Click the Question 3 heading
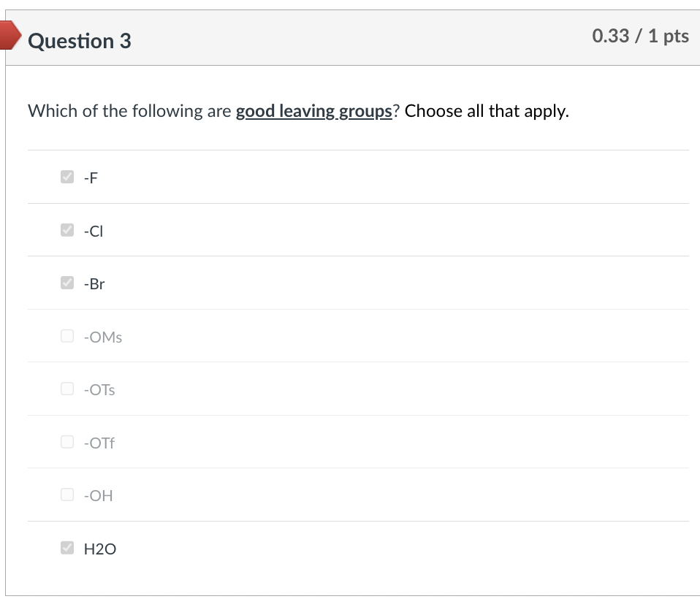 [x=80, y=41]
